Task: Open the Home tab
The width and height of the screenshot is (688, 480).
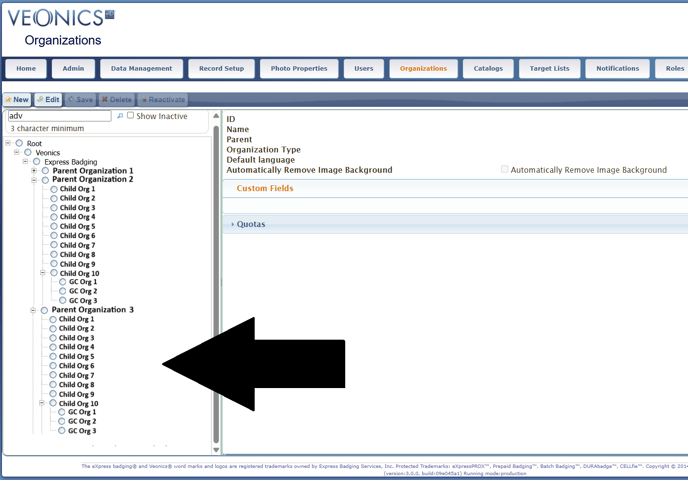Action: [x=26, y=68]
